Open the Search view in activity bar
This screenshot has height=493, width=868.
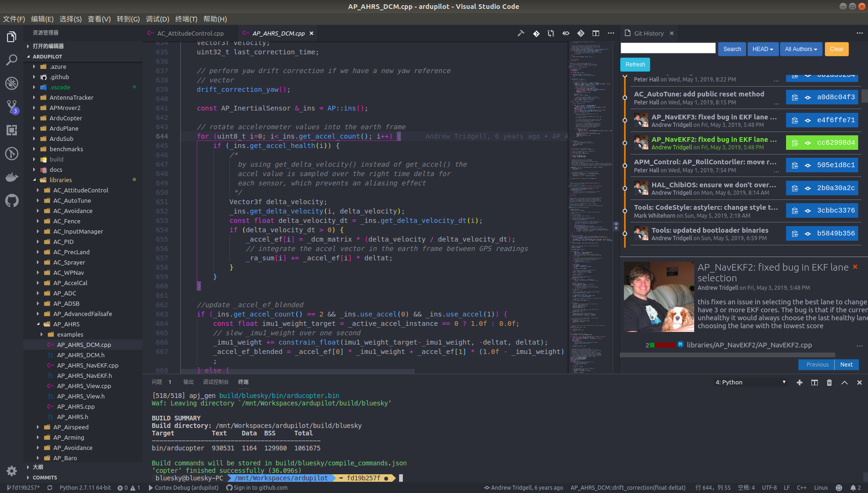[12, 60]
